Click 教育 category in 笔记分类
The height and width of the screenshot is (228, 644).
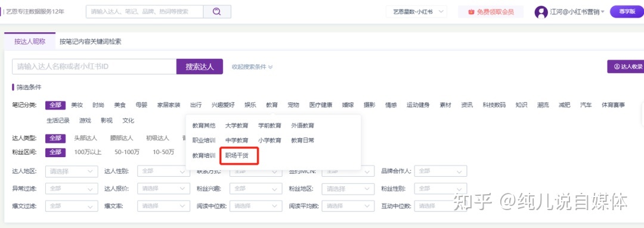click(271, 105)
